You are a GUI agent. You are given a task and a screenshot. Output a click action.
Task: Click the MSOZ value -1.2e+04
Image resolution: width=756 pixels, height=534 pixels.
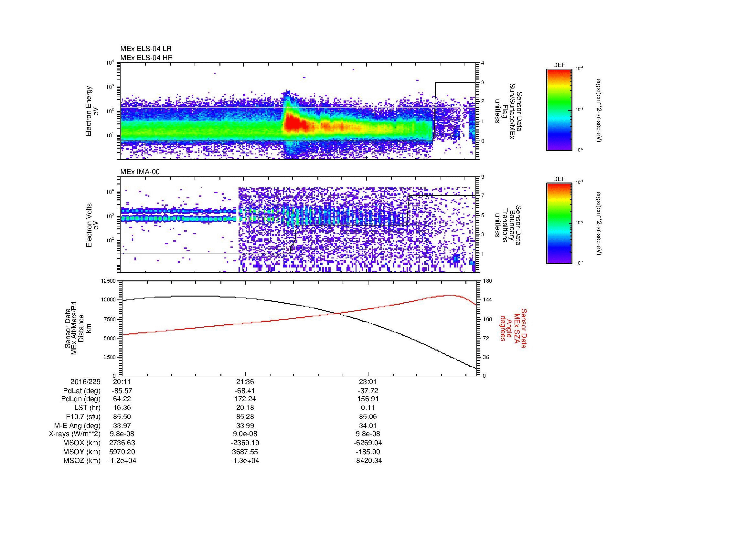122,461
